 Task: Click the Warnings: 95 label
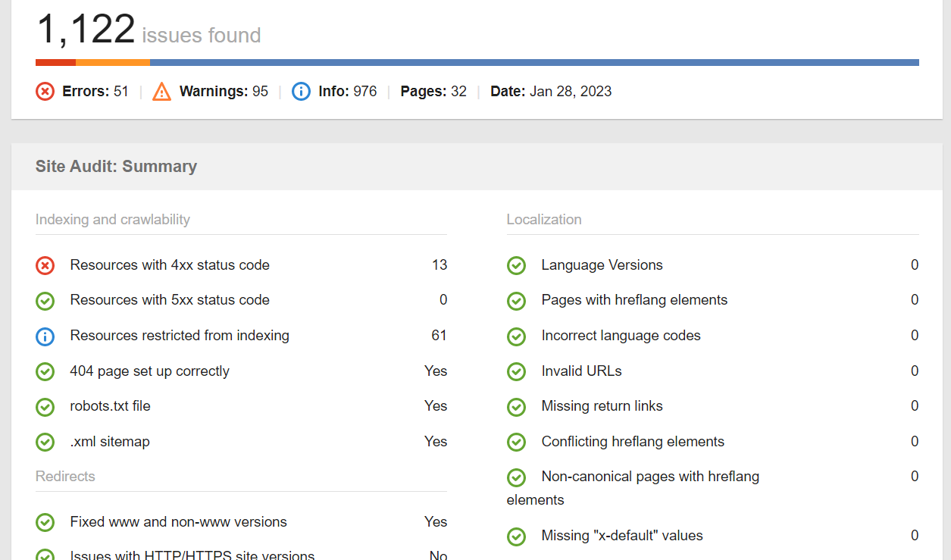pos(224,92)
